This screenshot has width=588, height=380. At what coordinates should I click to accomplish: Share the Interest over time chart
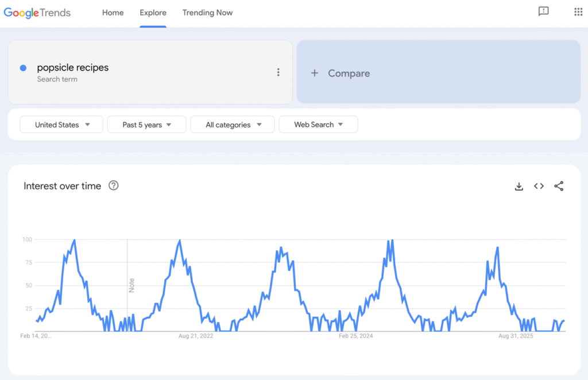click(559, 186)
